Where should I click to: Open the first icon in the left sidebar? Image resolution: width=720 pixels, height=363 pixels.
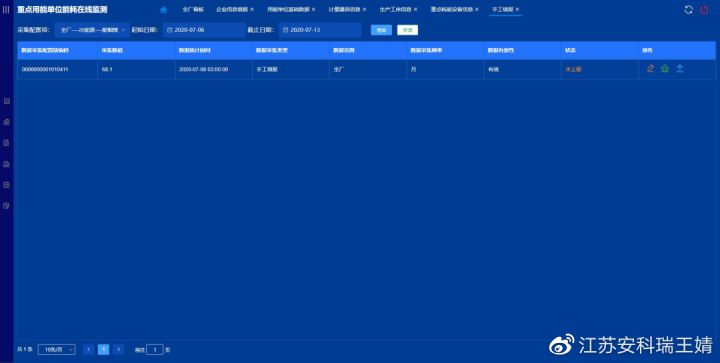[x=6, y=101]
